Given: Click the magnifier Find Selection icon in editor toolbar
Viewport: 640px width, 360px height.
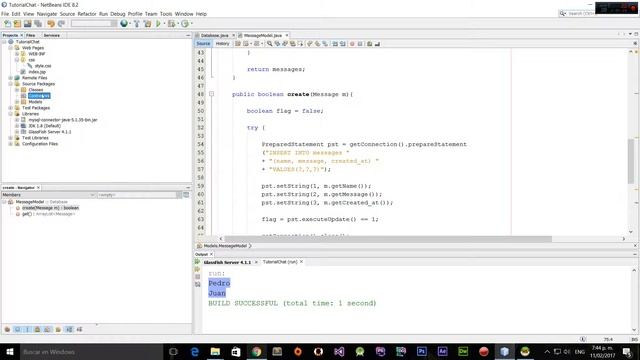Looking at the screenshot, I should (x=269, y=44).
